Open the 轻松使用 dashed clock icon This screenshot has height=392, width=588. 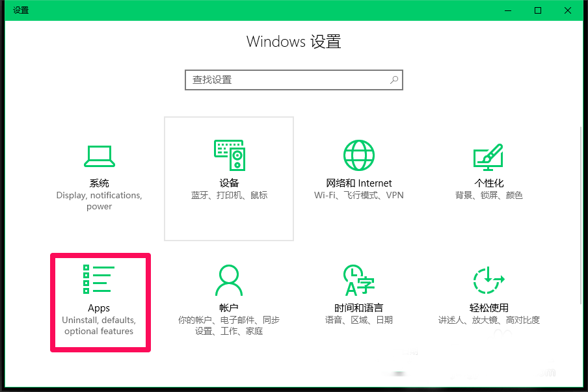coord(488,280)
